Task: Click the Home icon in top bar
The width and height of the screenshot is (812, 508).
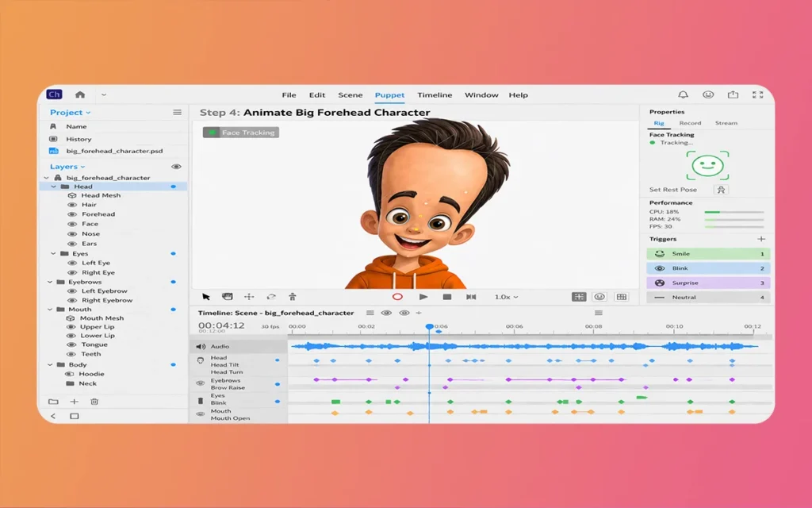Action: pyautogui.click(x=80, y=94)
